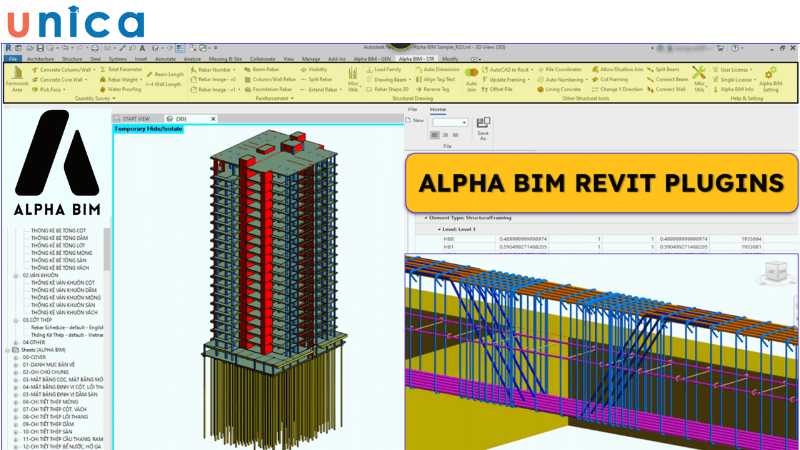Select the Rebar Shape 2D tool

(x=388, y=89)
